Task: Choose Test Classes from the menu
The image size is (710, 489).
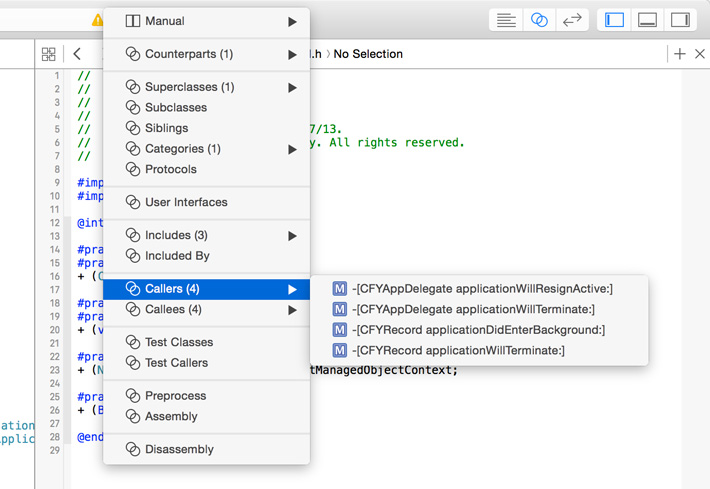Action: pyautogui.click(x=178, y=342)
